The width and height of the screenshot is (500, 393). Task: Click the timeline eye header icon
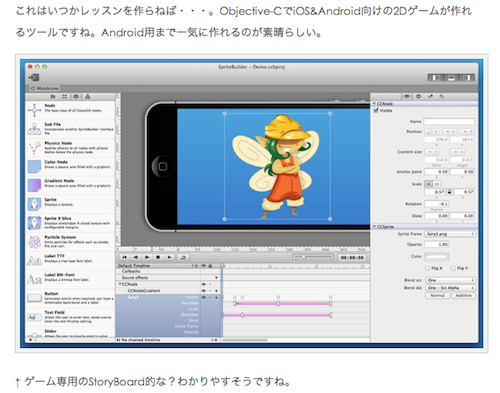coord(203,266)
